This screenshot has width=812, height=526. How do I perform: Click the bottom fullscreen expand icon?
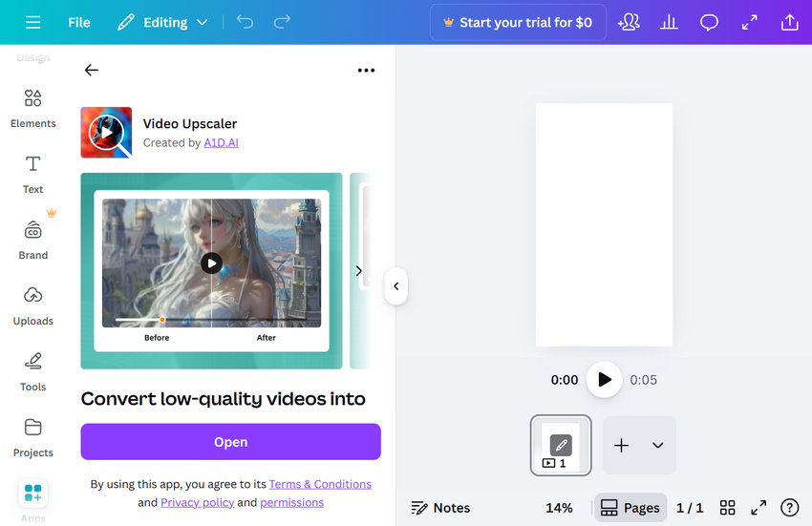pyautogui.click(x=759, y=508)
